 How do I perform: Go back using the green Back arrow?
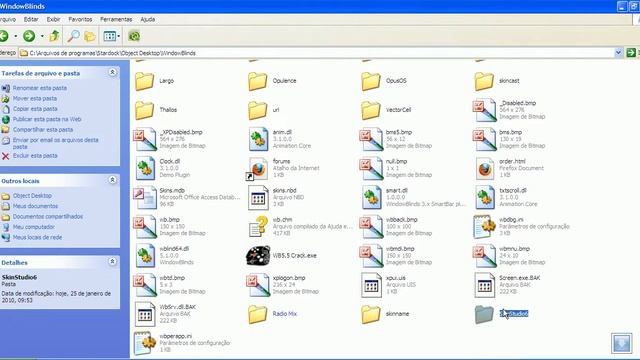click(x=4, y=36)
